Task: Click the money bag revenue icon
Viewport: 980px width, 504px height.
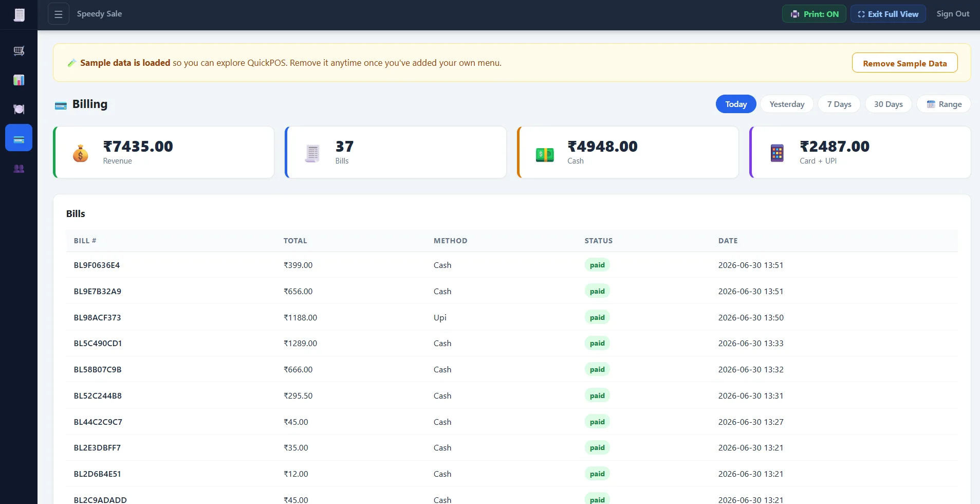Action: tap(80, 153)
